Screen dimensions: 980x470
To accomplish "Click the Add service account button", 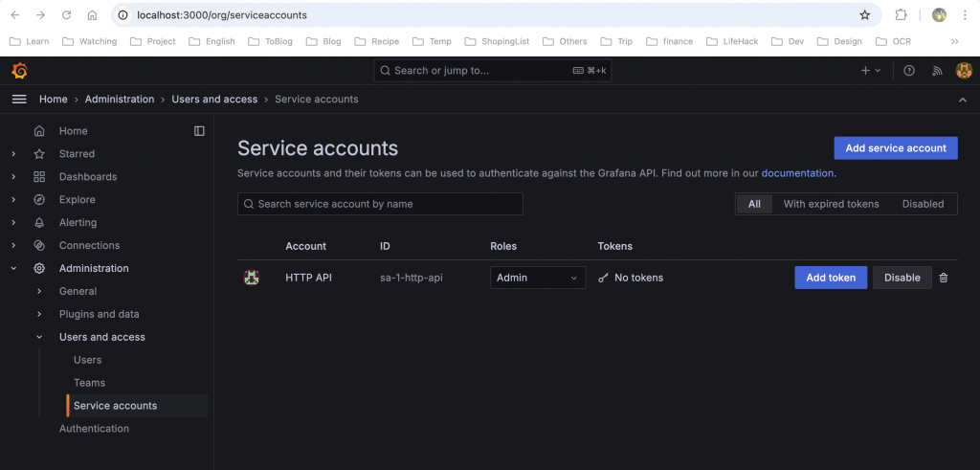I will (x=896, y=148).
